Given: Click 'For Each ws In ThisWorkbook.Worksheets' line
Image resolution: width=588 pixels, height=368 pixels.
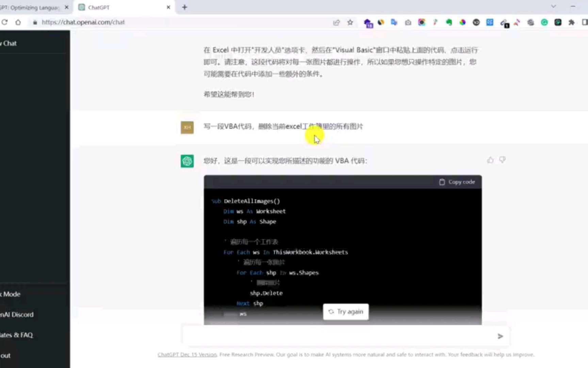Looking at the screenshot, I should click(x=286, y=252).
